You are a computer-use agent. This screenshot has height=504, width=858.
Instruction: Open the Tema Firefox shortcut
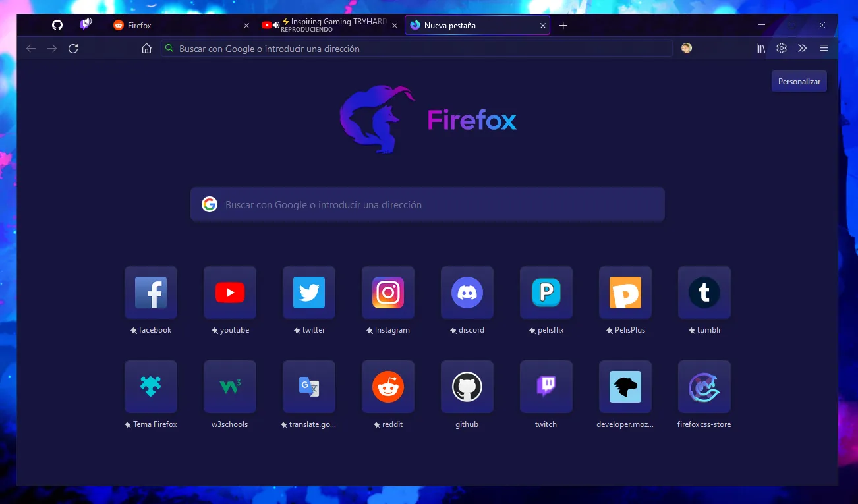coord(151,387)
